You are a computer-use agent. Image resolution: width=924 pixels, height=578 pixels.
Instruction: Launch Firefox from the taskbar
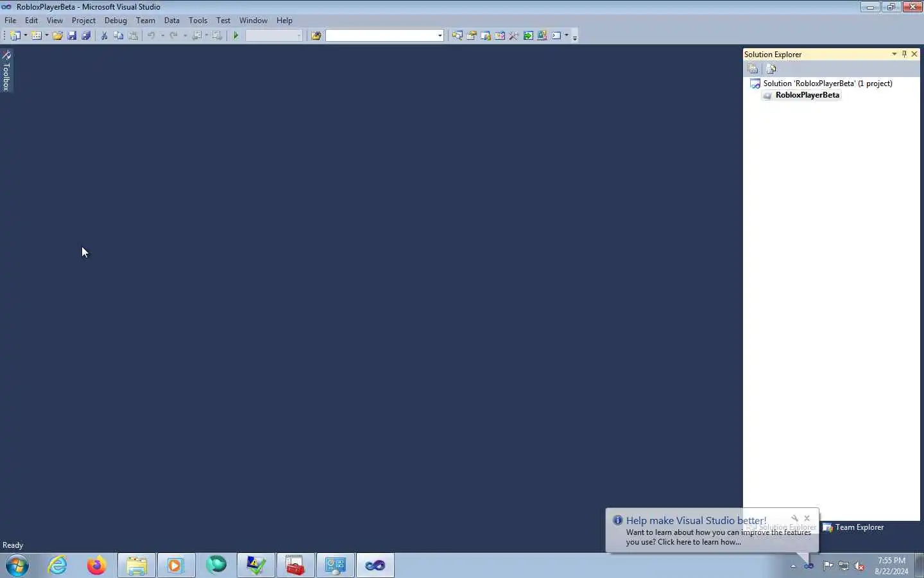click(97, 566)
